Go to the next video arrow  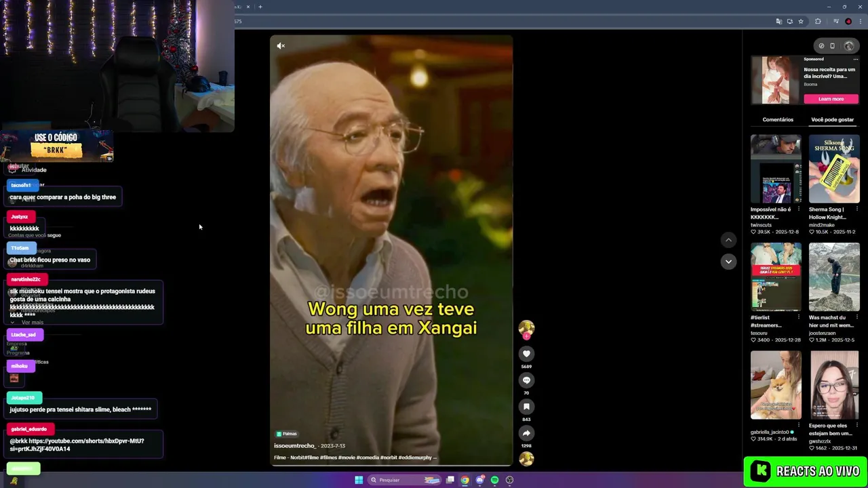point(728,262)
